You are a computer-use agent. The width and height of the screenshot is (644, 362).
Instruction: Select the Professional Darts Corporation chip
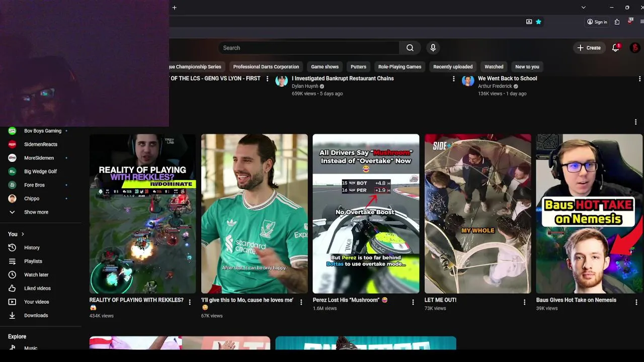pyautogui.click(x=266, y=66)
